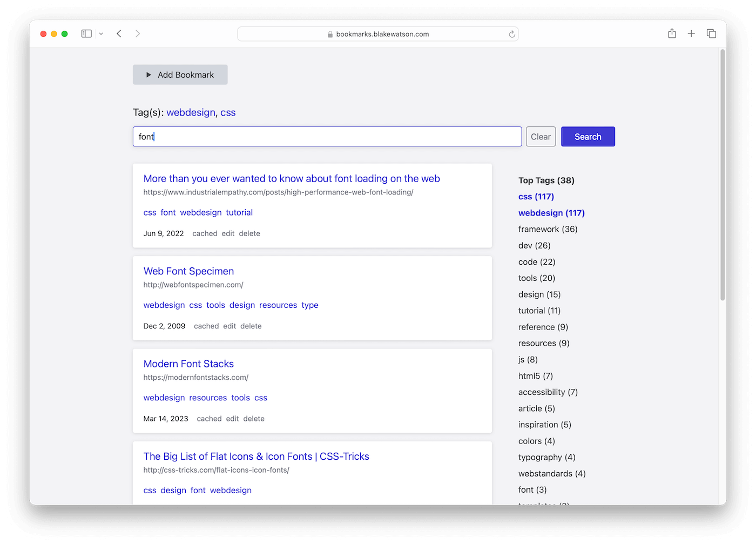Viewport: 756px width, 544px height.
Task: Open 'More than you ever wanted to know' bookmark
Action: click(x=292, y=179)
